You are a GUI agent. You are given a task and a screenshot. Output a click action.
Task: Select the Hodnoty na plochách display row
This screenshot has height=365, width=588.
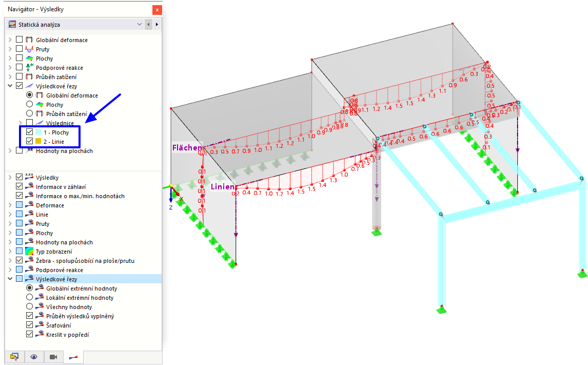click(64, 242)
